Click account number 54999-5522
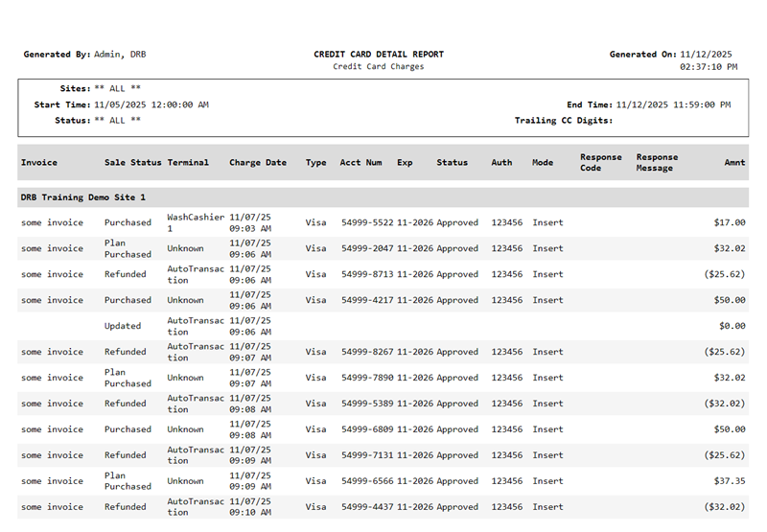This screenshot has height=532, width=767. pyautogui.click(x=367, y=222)
